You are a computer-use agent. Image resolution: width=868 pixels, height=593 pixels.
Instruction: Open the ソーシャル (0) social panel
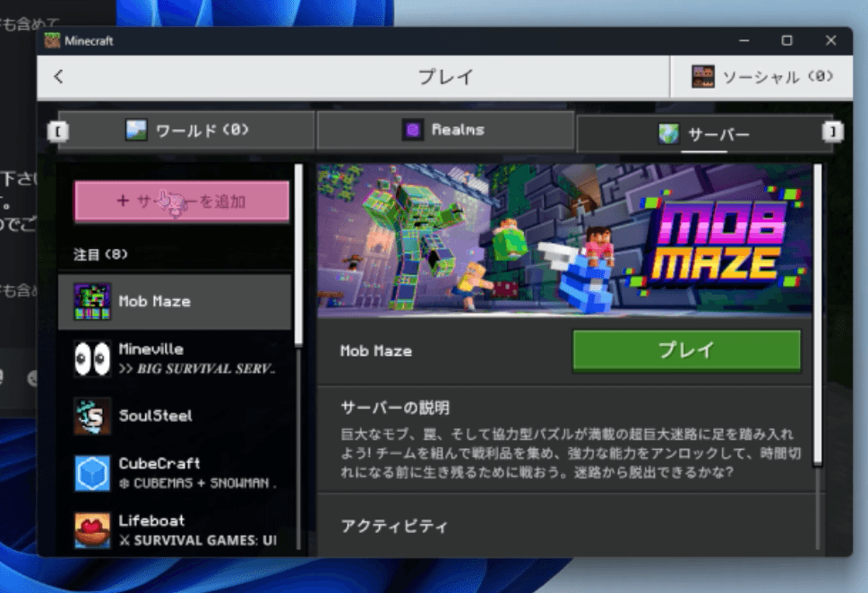click(761, 76)
